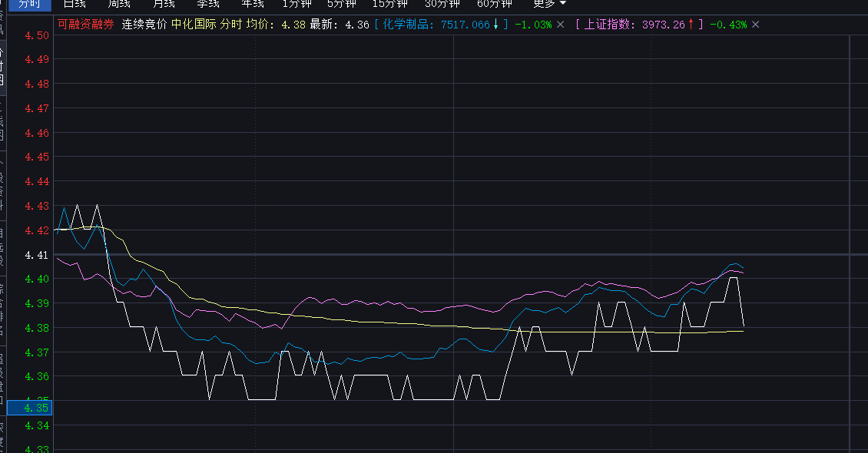868x453 pixels.
Task: Click the red up arrow after 3973.26
Action: click(x=691, y=25)
